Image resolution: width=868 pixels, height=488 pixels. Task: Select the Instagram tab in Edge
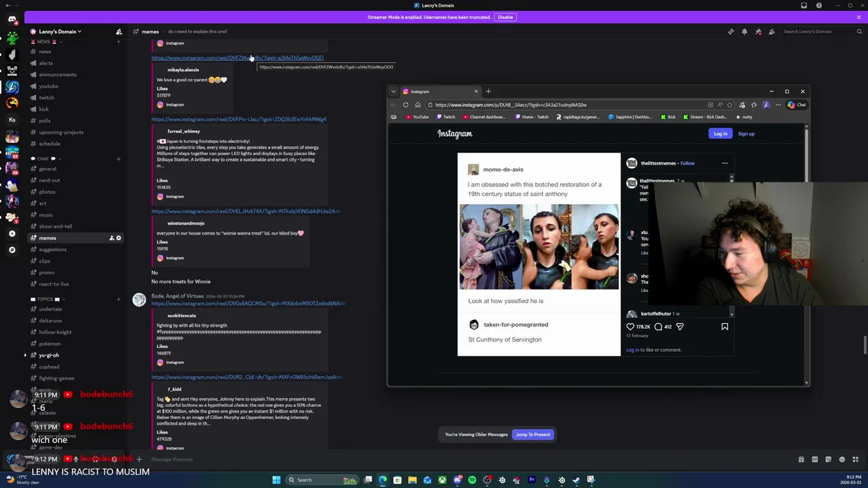click(439, 91)
